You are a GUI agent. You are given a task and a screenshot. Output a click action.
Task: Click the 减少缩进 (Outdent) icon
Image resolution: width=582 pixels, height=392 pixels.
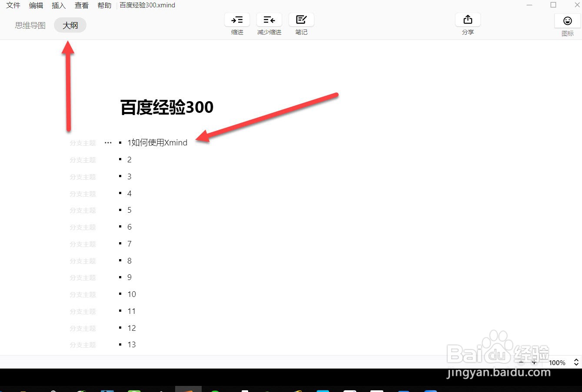269,20
